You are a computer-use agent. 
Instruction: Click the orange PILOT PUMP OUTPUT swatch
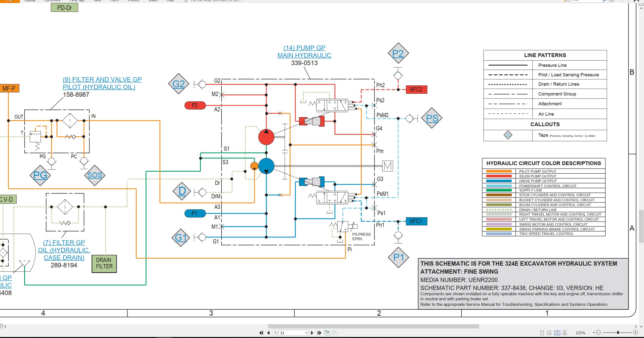pyautogui.click(x=499, y=171)
